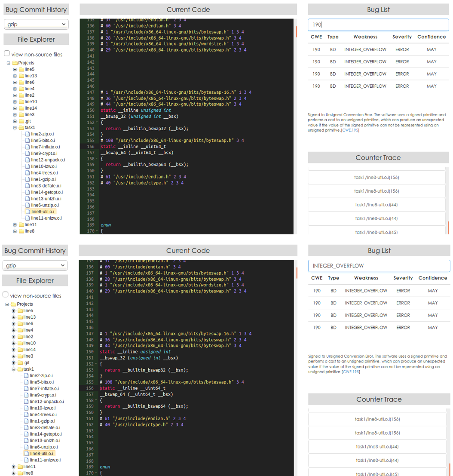Click line5 folder icon in lower view
This screenshot has width=453, height=476.
[x=20, y=310]
